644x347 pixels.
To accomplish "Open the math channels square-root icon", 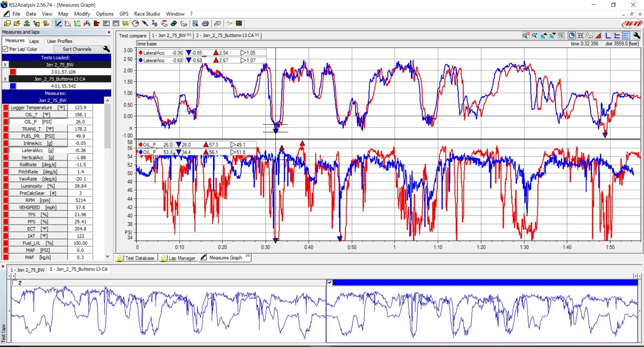I will pos(218,23).
